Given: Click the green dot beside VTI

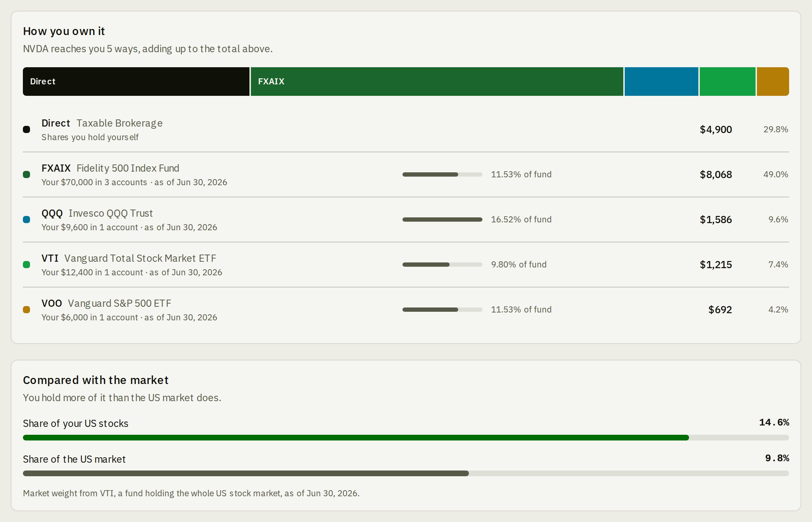Looking at the screenshot, I should click(26, 265).
